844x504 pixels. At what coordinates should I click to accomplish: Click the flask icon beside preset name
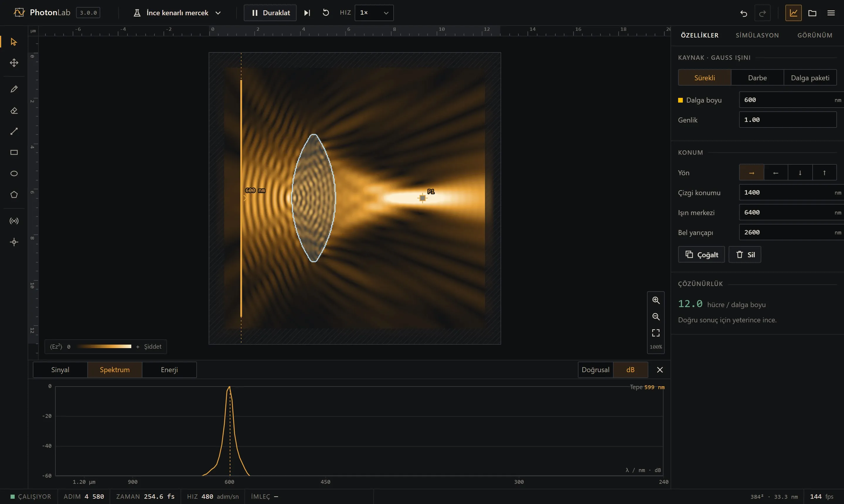point(137,13)
